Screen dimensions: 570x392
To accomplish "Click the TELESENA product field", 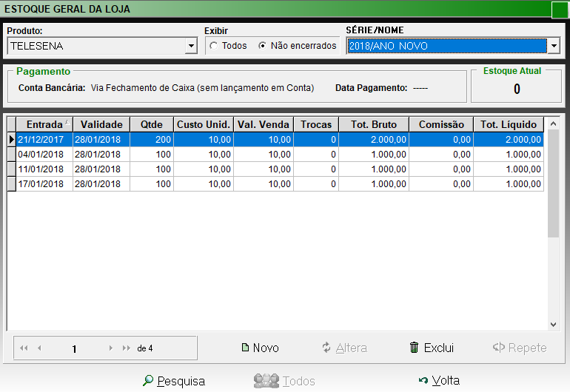I will click(x=96, y=46).
